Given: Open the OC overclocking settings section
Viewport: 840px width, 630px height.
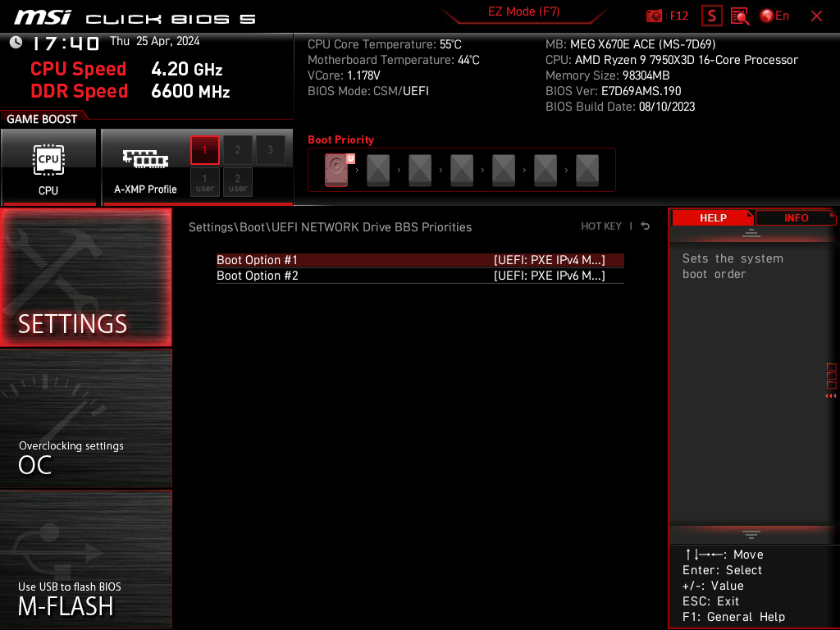Looking at the screenshot, I should pos(85,419).
